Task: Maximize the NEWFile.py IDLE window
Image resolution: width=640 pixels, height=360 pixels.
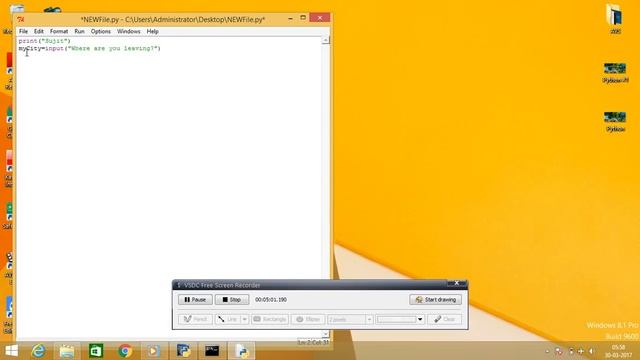Action: (303, 18)
